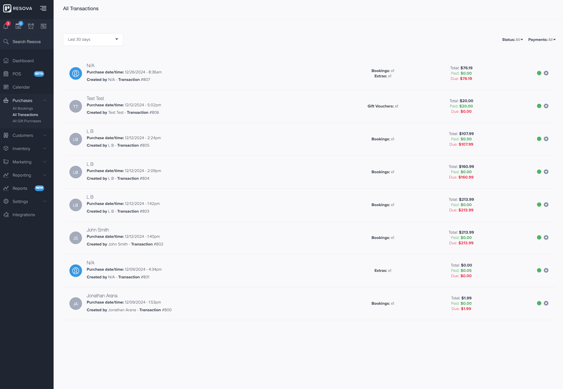The height and width of the screenshot is (389, 563).
Task: Click the Search Resova field
Action: [x=27, y=42]
